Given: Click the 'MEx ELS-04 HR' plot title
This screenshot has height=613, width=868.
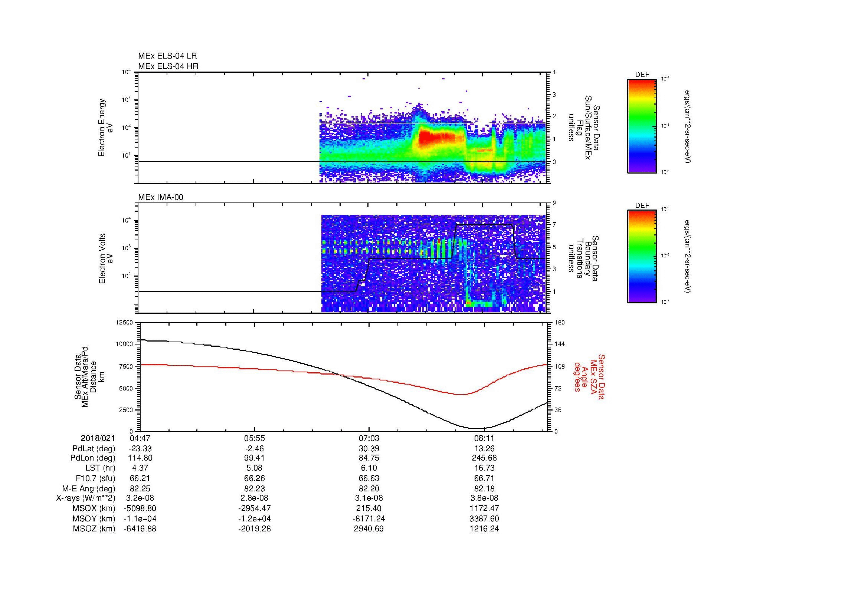Looking at the screenshot, I should point(168,66).
